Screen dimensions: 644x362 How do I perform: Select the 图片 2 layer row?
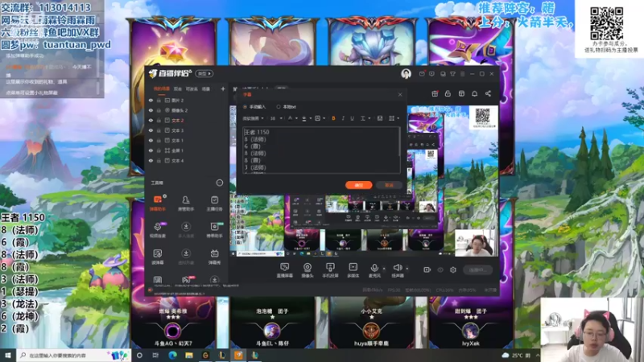(x=187, y=100)
